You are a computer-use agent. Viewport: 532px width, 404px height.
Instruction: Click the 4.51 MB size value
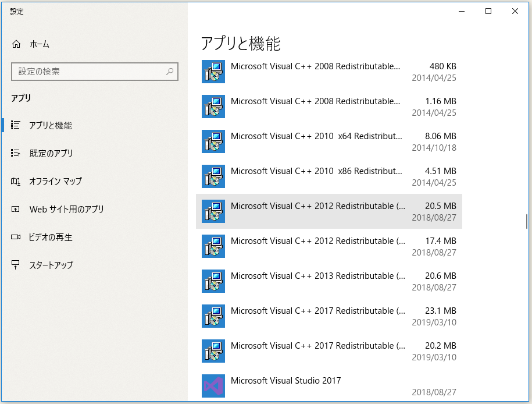tap(440, 171)
